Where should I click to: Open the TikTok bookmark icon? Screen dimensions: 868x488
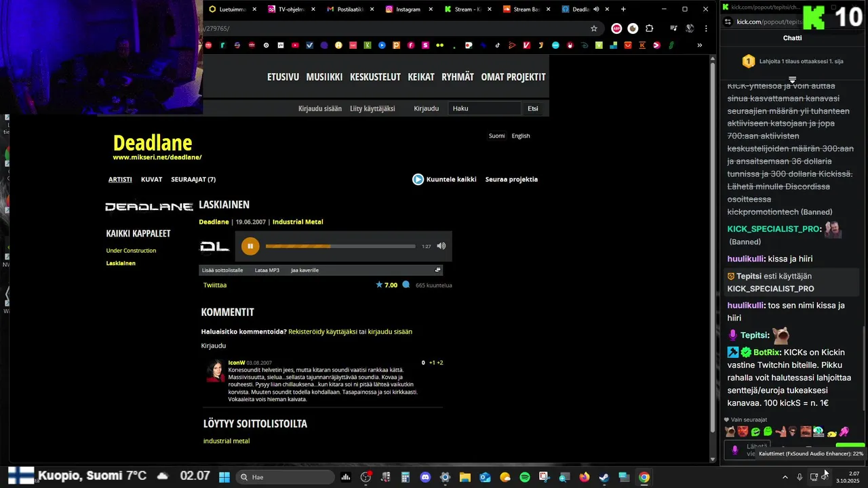coord(497,45)
